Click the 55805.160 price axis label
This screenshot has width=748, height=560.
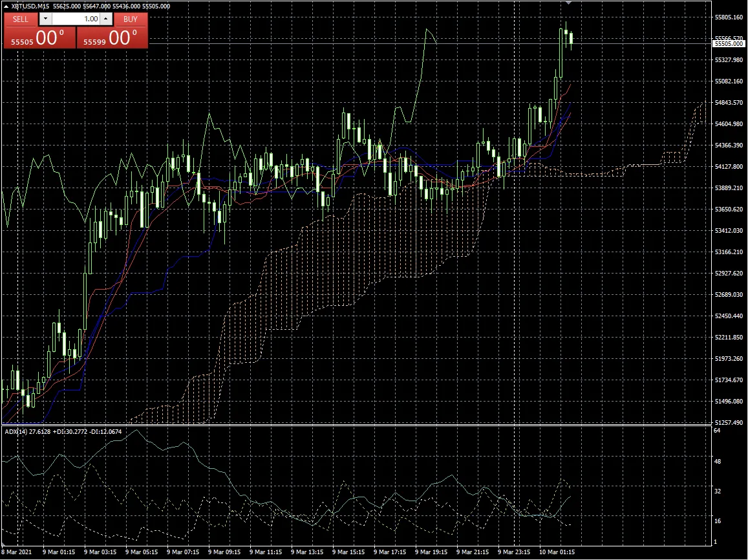[729, 17]
